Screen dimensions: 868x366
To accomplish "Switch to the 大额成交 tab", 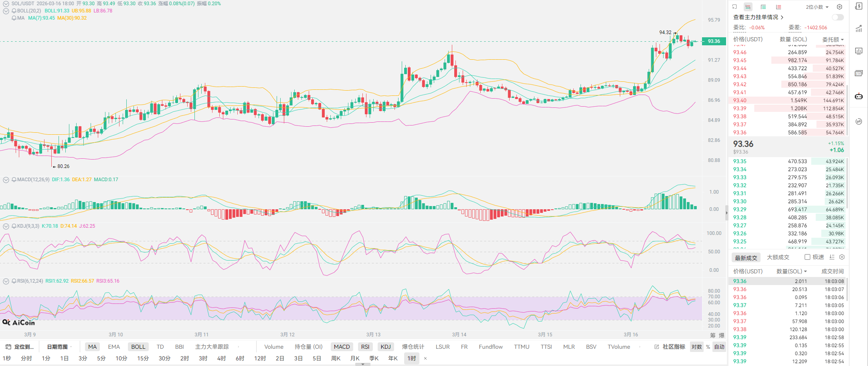I will click(x=778, y=257).
